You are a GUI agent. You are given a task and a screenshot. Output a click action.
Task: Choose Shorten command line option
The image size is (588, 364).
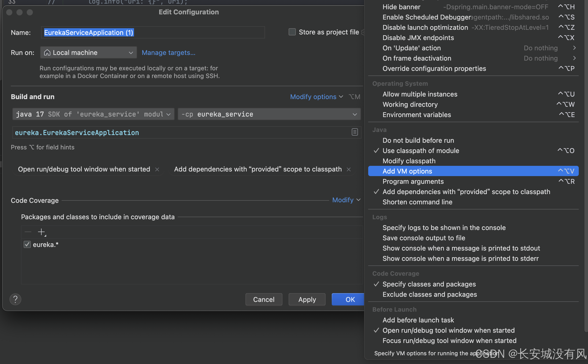tap(473, 202)
